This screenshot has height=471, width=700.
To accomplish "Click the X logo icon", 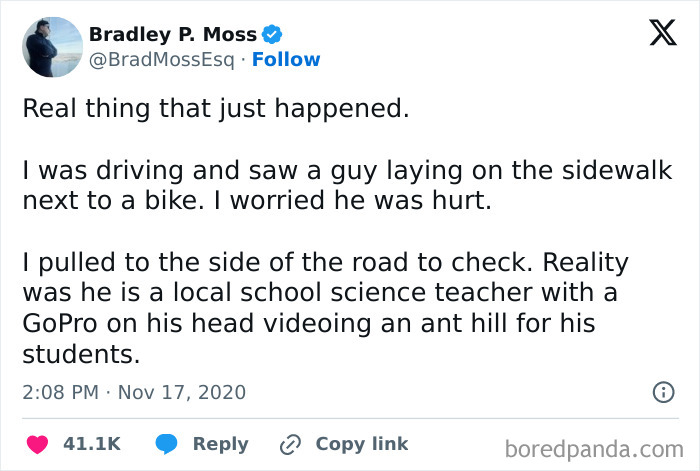I will (x=656, y=35).
